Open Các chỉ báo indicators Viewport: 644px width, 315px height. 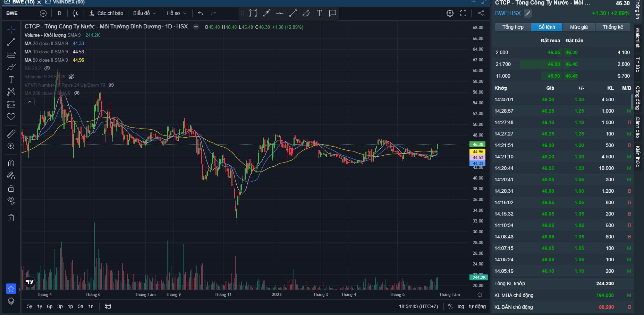(106, 13)
